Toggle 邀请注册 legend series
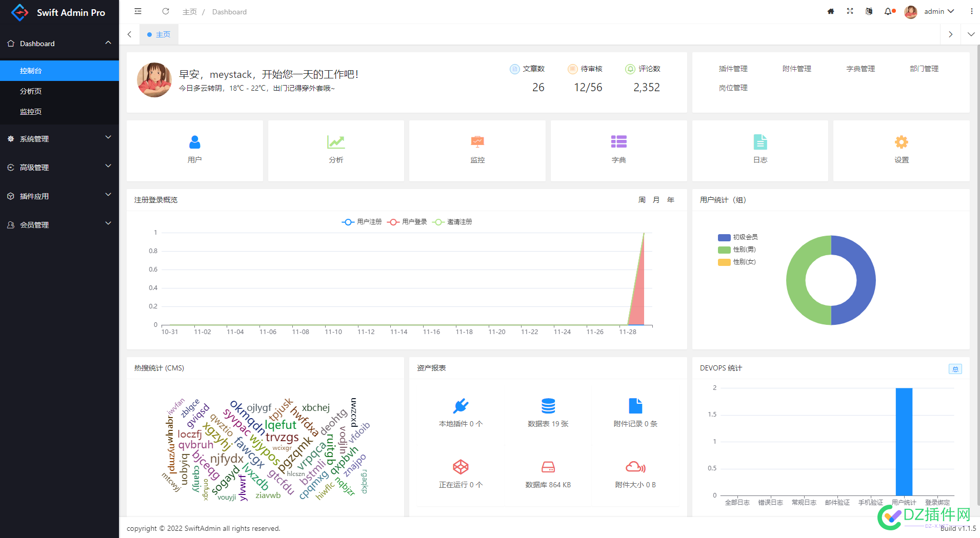Screen dimensions: 980x538 pyautogui.click(x=452, y=222)
